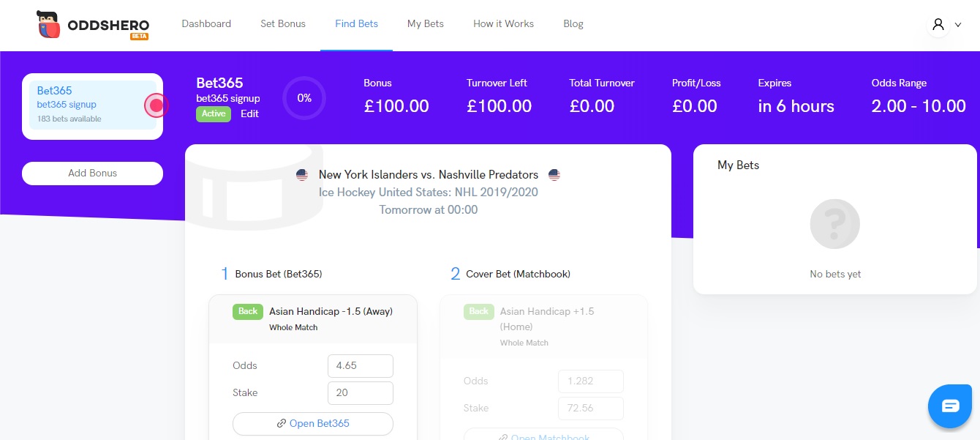The width and height of the screenshot is (980, 440).
Task: Go to the Dashboard tab
Action: [206, 23]
